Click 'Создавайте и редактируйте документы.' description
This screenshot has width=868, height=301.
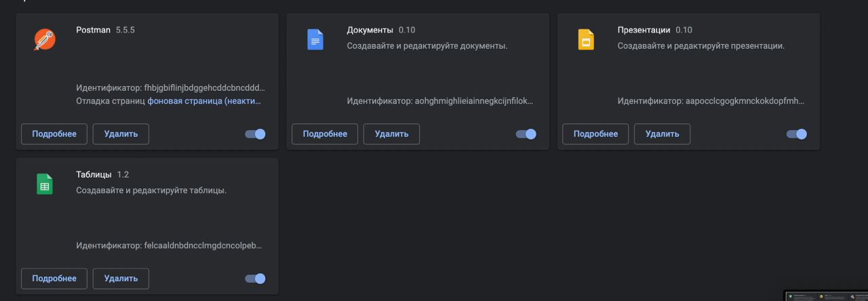[x=427, y=46]
